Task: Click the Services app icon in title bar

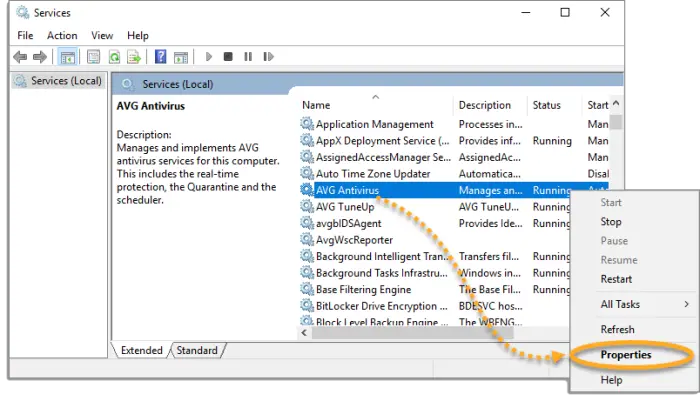Action: tap(23, 13)
